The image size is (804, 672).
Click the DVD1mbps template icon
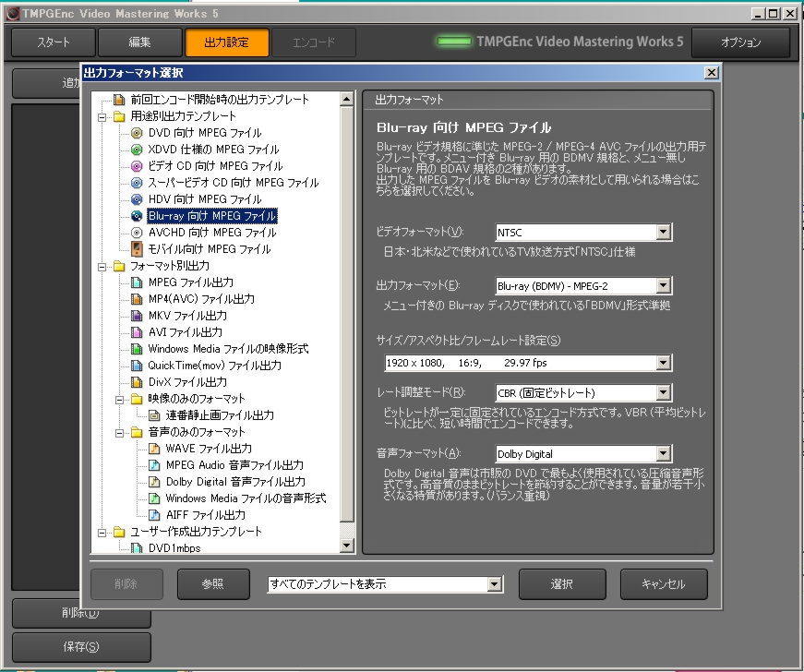coord(137,548)
